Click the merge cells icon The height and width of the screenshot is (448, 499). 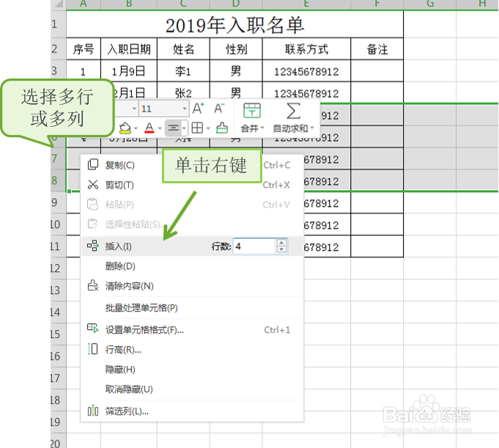pos(252,111)
